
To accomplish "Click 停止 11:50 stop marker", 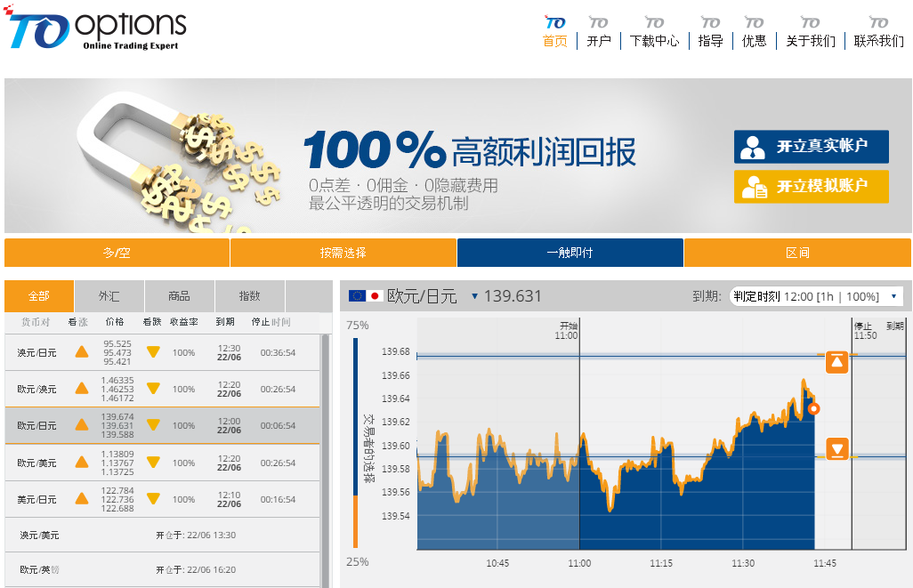I will pos(865,331).
